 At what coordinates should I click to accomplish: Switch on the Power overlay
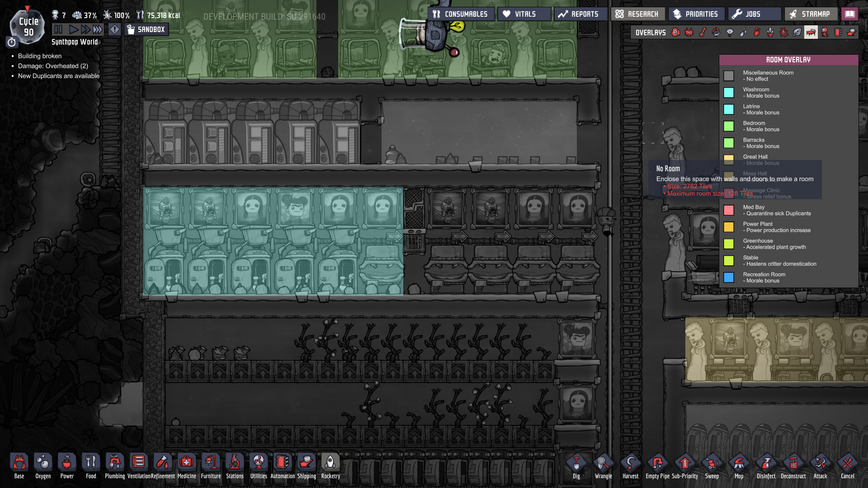[689, 33]
